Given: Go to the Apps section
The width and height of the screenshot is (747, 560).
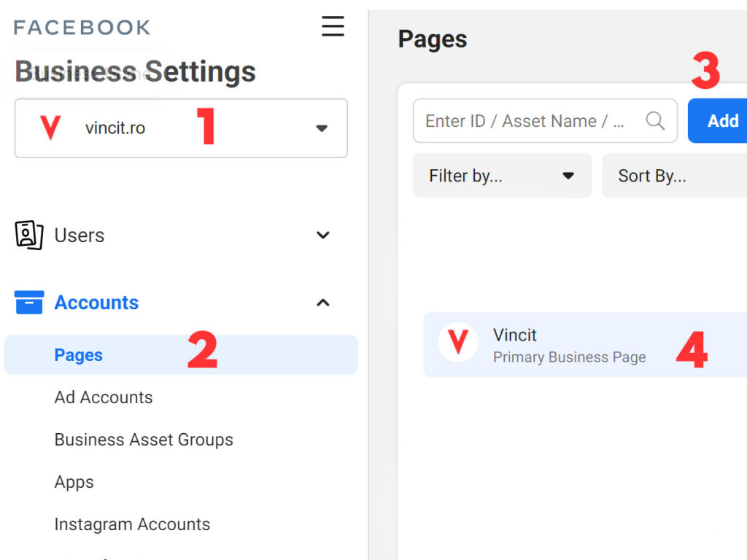Looking at the screenshot, I should [x=74, y=481].
